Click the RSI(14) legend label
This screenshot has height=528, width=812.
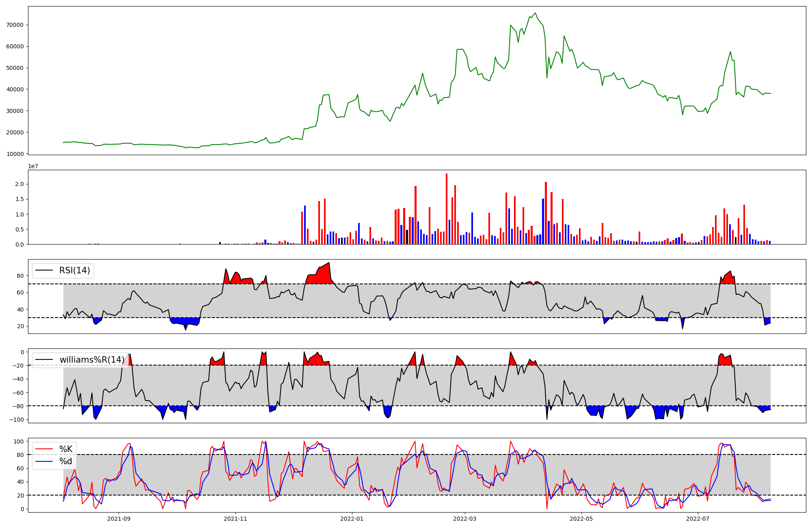point(75,270)
